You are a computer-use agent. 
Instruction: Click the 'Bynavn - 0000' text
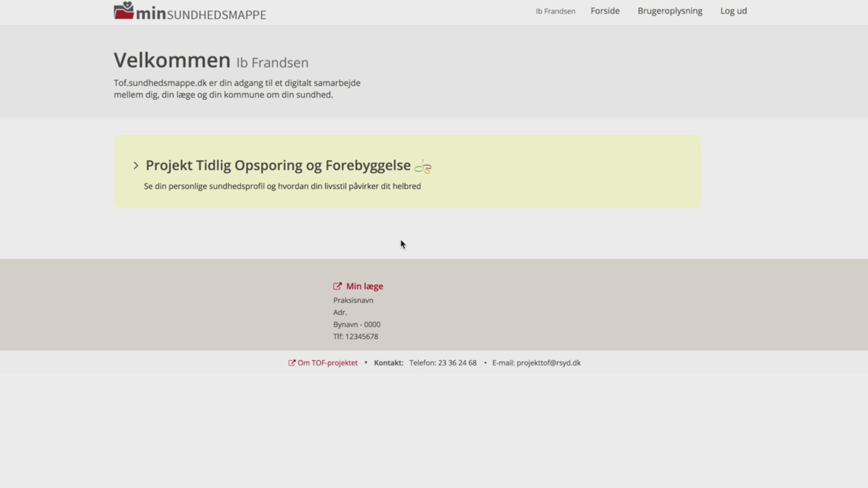357,325
